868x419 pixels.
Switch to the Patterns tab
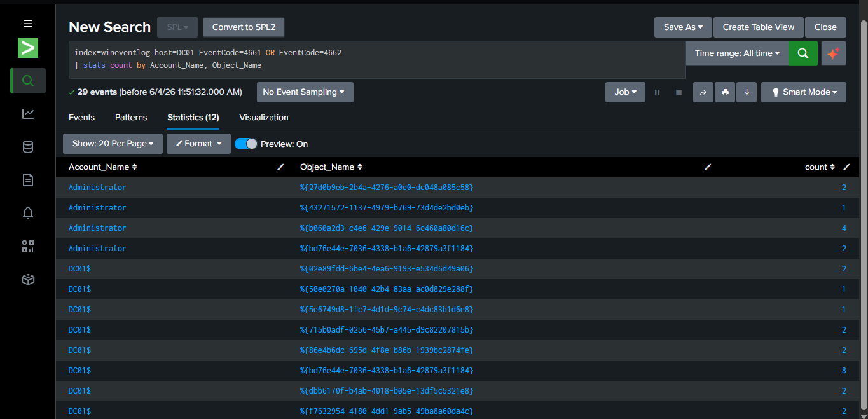131,118
